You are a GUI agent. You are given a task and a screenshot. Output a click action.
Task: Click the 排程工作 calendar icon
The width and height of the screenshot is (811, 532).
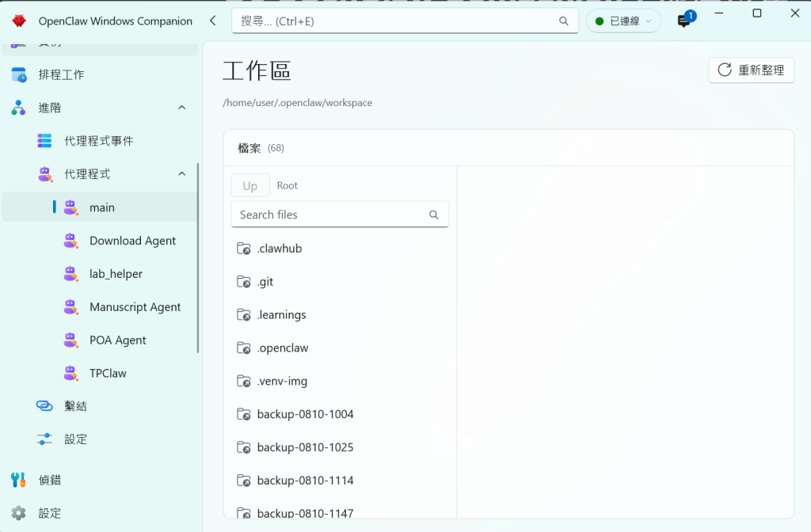(19, 74)
